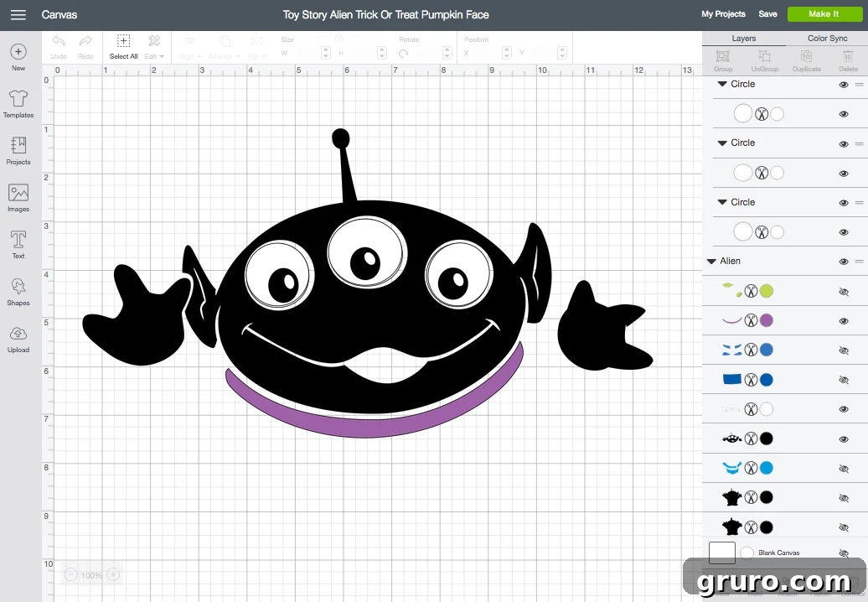The width and height of the screenshot is (868, 602).
Task: Click the green color swatch in Alien group
Action: coord(766,291)
